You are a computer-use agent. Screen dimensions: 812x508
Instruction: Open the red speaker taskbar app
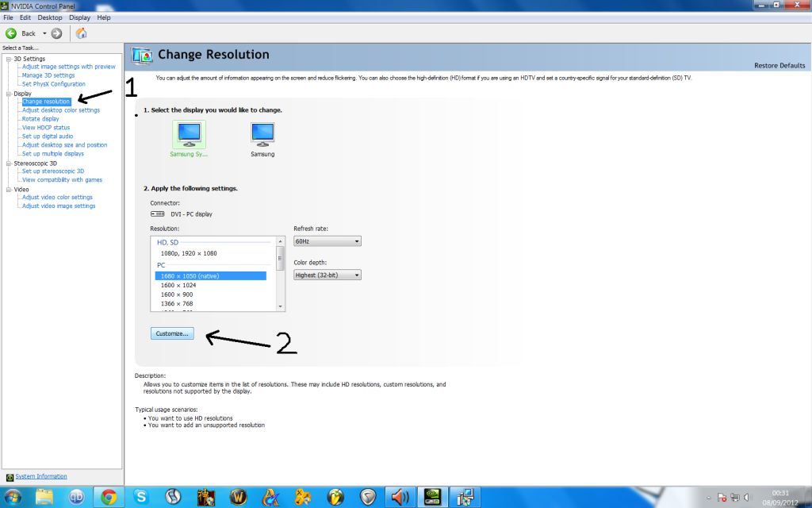click(400, 497)
